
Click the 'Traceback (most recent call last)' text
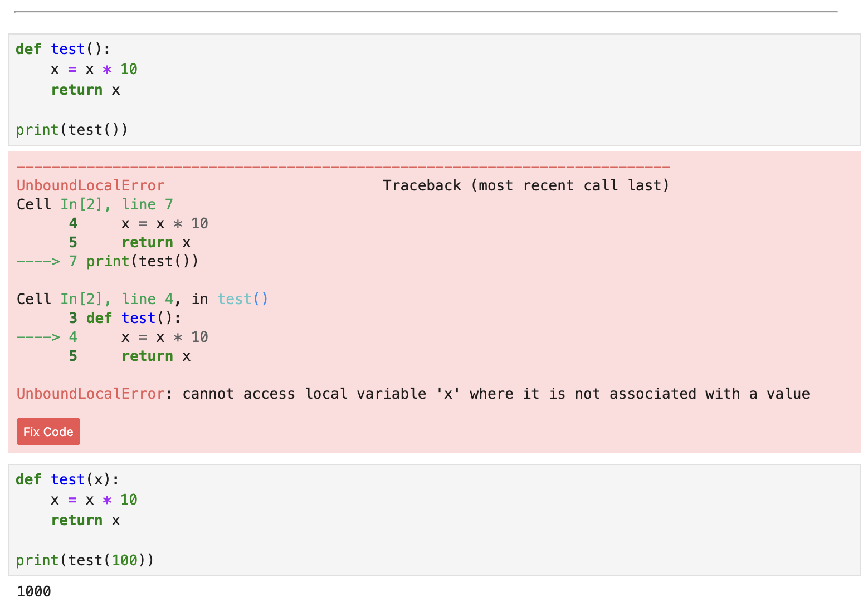click(526, 185)
